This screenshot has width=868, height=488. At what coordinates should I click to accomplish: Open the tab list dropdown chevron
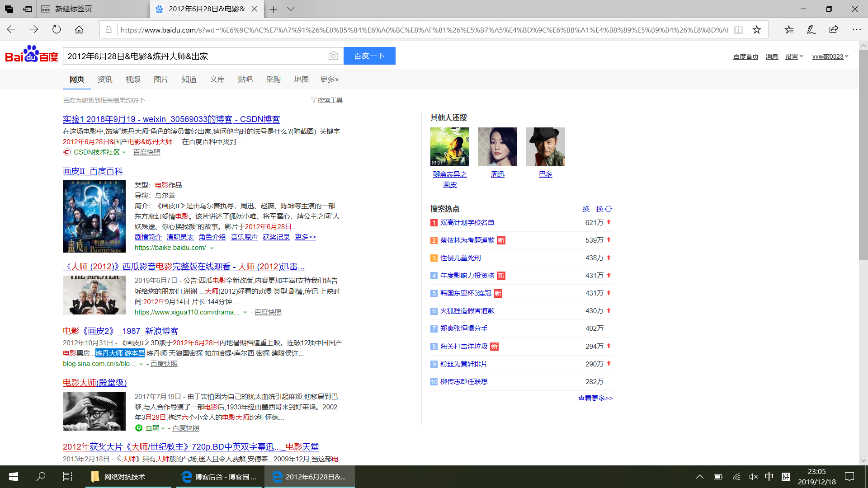[x=291, y=9]
